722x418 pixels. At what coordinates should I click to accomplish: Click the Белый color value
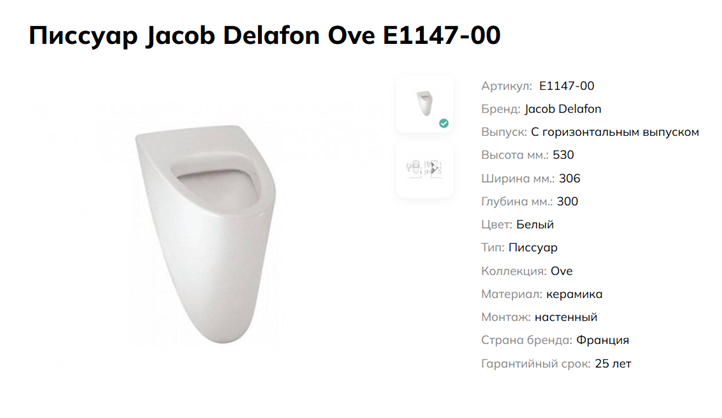click(x=535, y=225)
